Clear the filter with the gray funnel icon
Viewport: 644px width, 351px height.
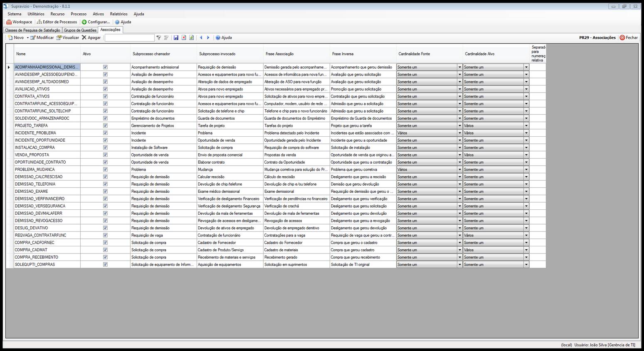166,37
